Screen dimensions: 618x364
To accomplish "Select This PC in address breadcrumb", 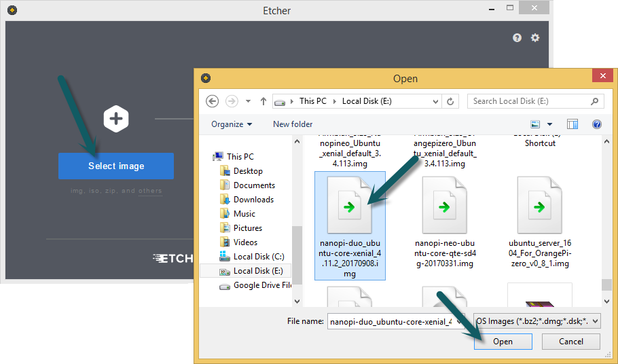I will click(313, 101).
